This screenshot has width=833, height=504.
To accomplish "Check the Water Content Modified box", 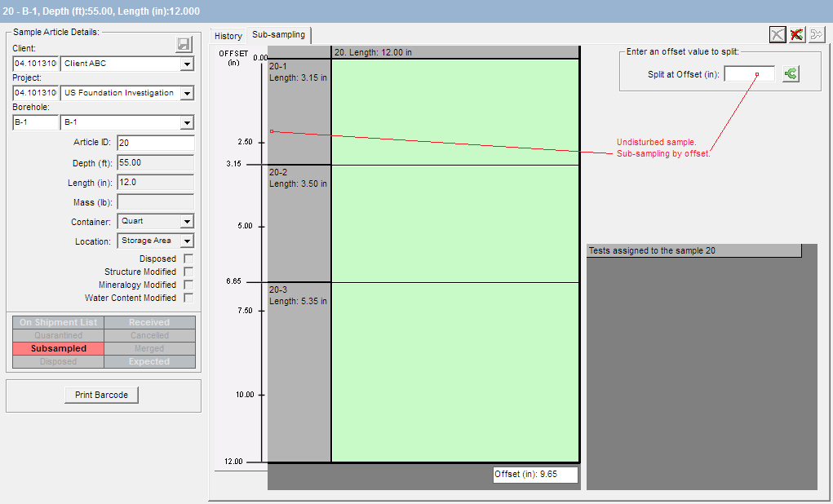I will click(188, 298).
